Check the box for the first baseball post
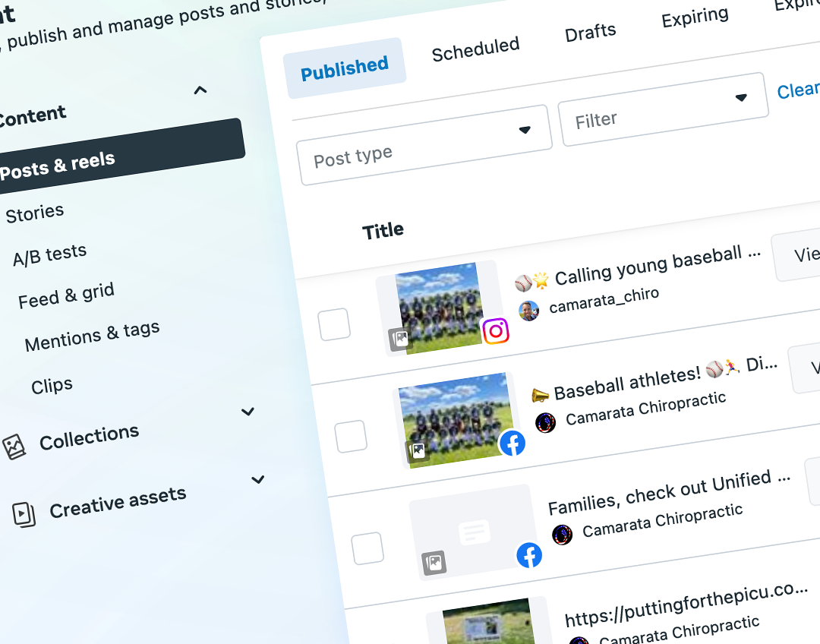 coord(334,324)
